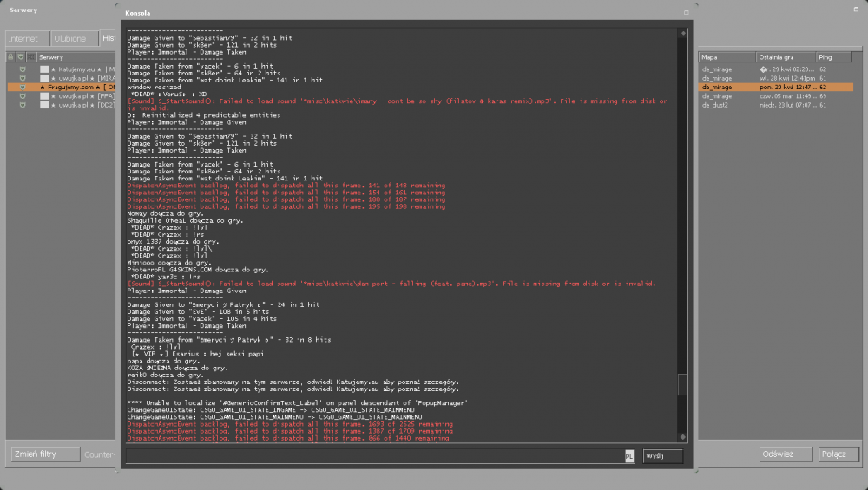868x490 pixels.
Task: Click the 'czw. 05 mar 11:49' last played cell
Action: click(786, 96)
